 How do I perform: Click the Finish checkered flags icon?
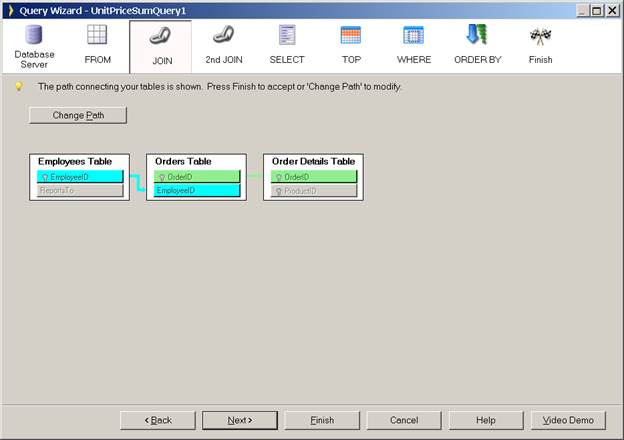click(x=540, y=36)
